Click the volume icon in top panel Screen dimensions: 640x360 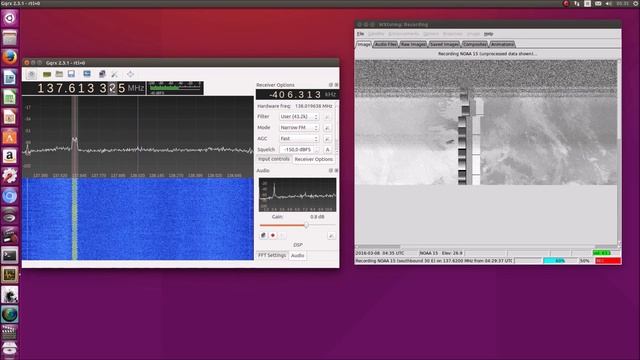click(x=608, y=3)
